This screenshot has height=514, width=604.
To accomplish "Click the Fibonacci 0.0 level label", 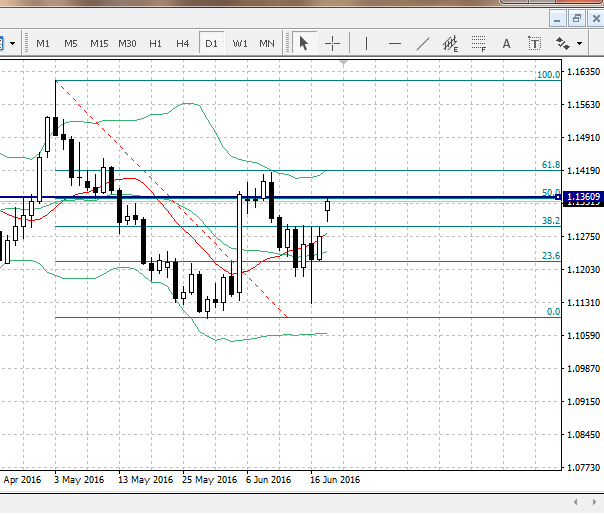I will click(x=554, y=312).
